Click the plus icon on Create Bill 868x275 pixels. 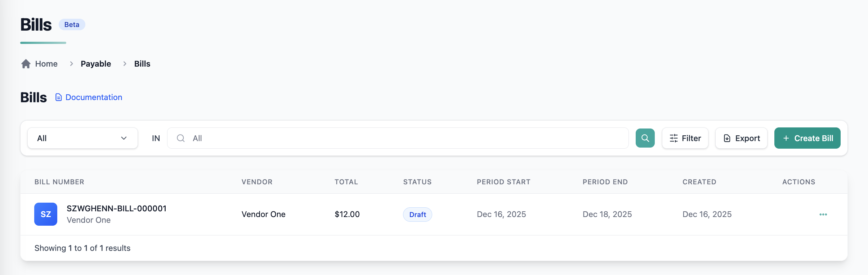tap(786, 138)
